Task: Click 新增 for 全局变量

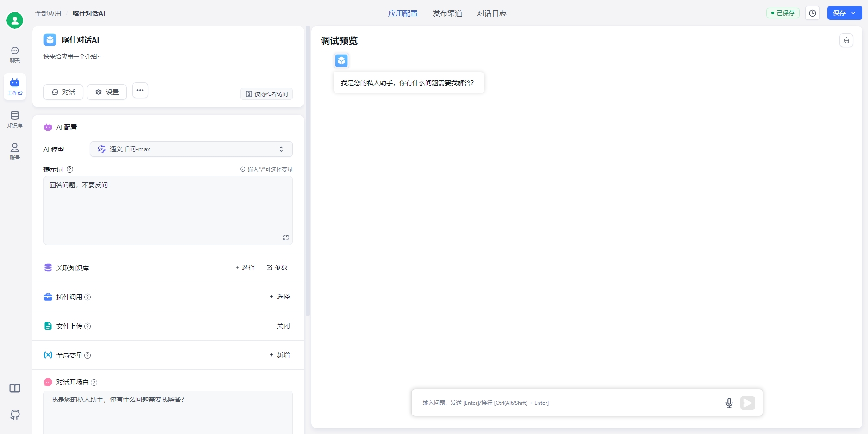Action: 280,355
